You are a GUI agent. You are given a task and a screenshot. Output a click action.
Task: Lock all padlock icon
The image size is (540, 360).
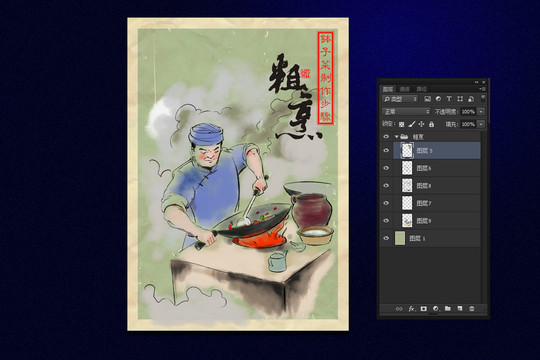tap(432, 124)
